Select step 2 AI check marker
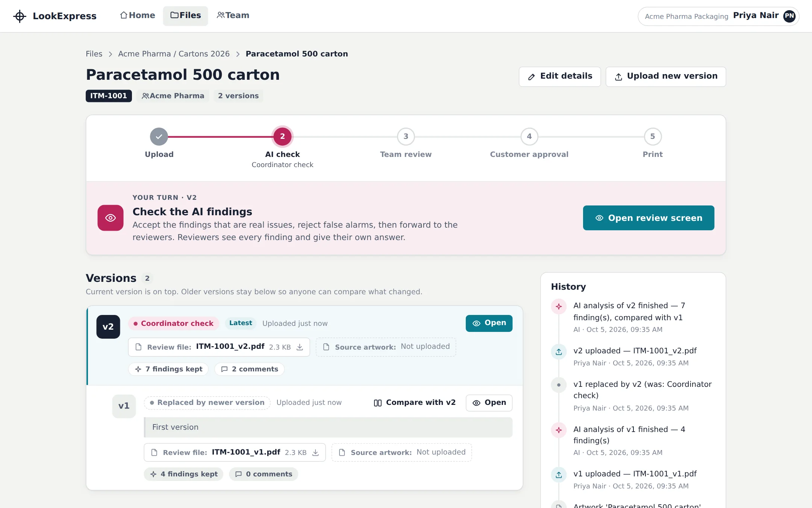Image resolution: width=812 pixels, height=508 pixels. (282, 137)
